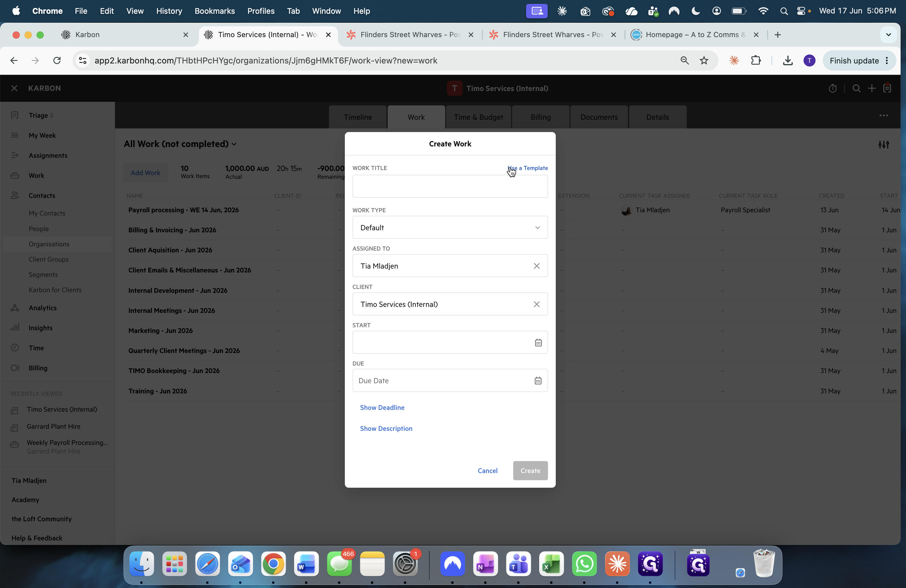
Task: Open Chrome extensions puzzle icon
Action: (756, 60)
